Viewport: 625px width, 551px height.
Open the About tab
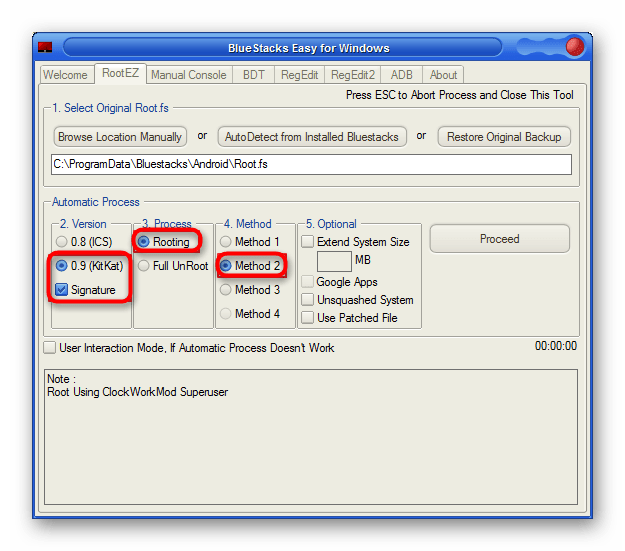(x=443, y=75)
